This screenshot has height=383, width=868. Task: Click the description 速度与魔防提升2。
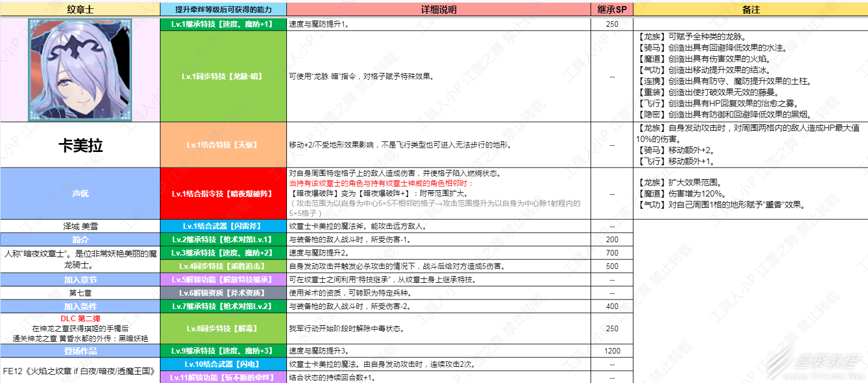319,253
